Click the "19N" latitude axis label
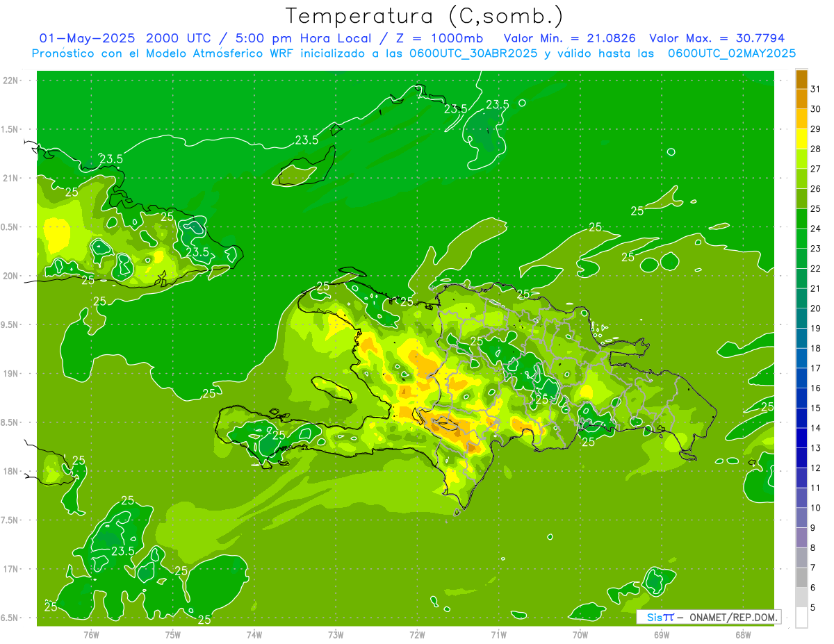Image resolution: width=834 pixels, height=644 pixels. click(x=11, y=374)
